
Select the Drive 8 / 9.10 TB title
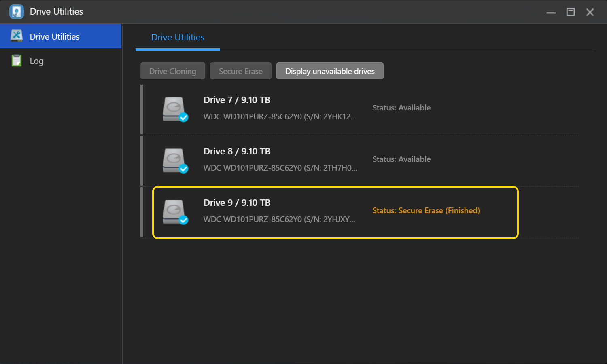[237, 151]
